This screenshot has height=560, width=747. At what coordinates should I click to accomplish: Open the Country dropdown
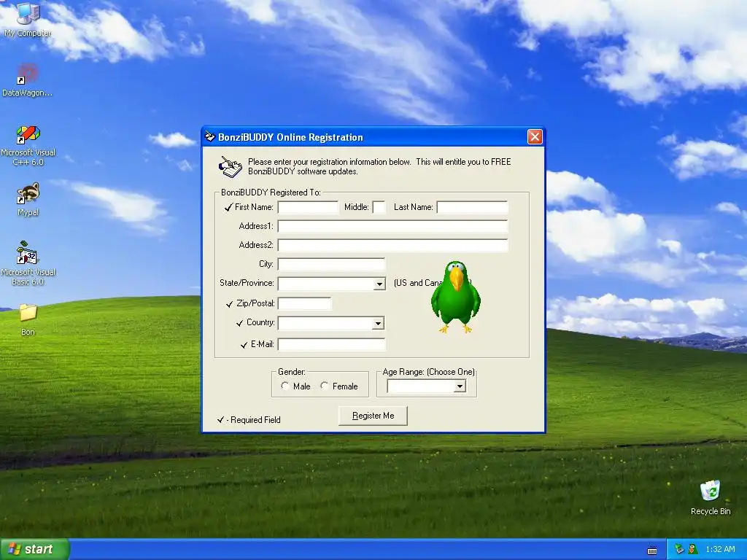click(379, 323)
